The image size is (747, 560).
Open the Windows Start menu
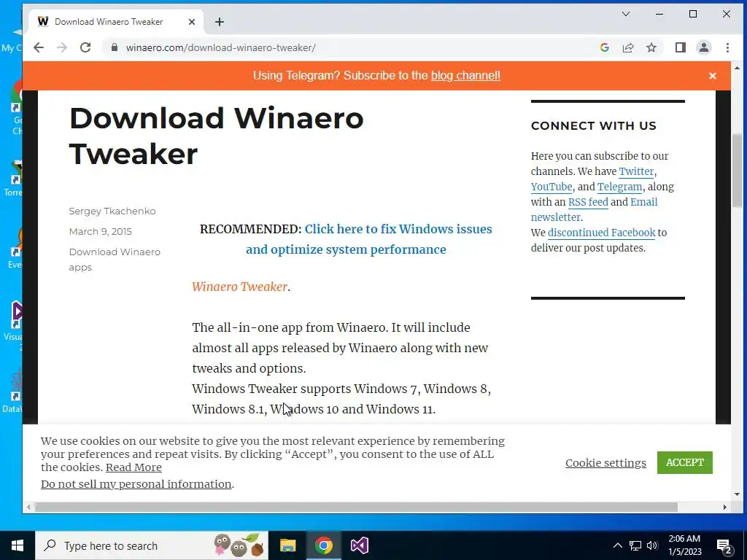tap(18, 545)
